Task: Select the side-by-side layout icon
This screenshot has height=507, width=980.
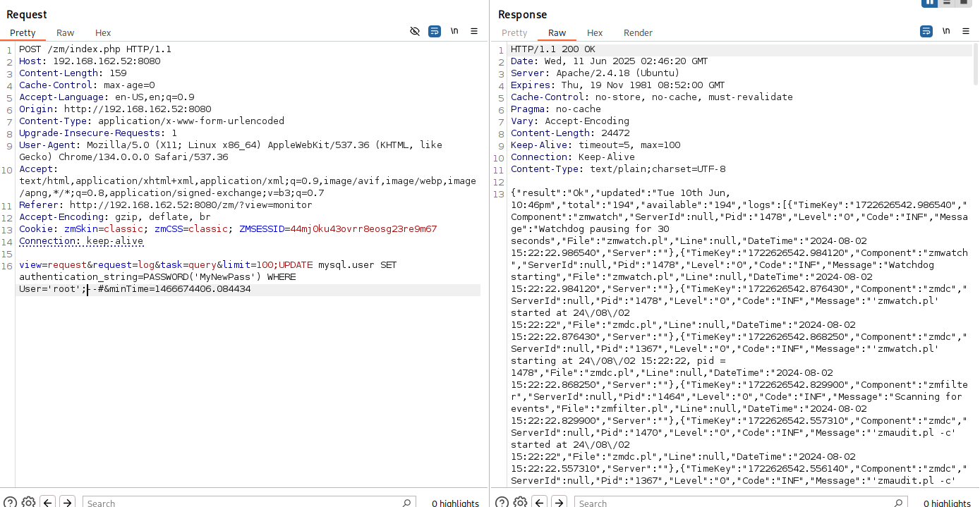Action: [x=930, y=3]
